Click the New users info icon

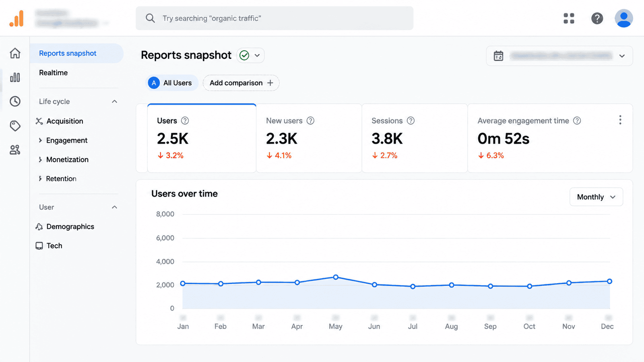[x=310, y=121]
